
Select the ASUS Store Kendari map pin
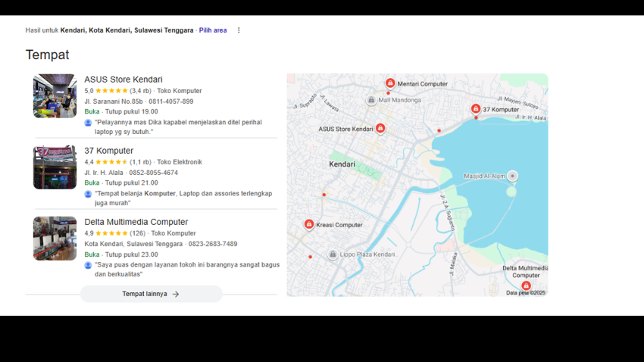pyautogui.click(x=380, y=128)
